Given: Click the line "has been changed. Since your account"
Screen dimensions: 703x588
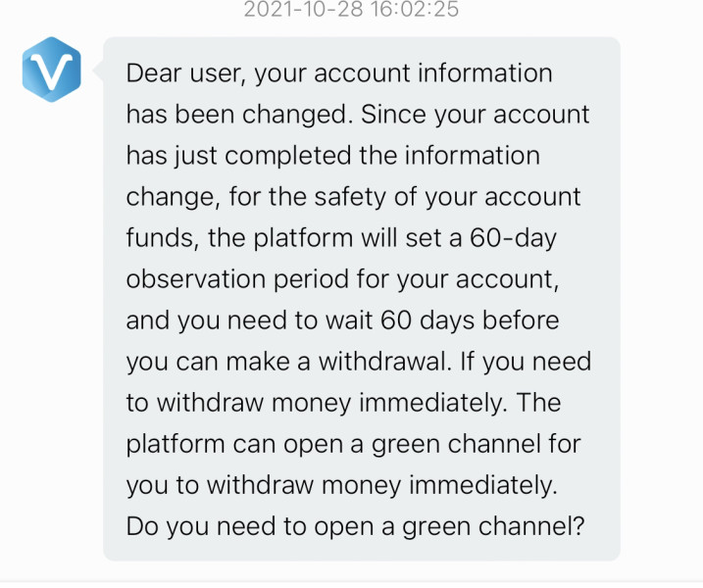Looking at the screenshot, I should pyautogui.click(x=358, y=115).
